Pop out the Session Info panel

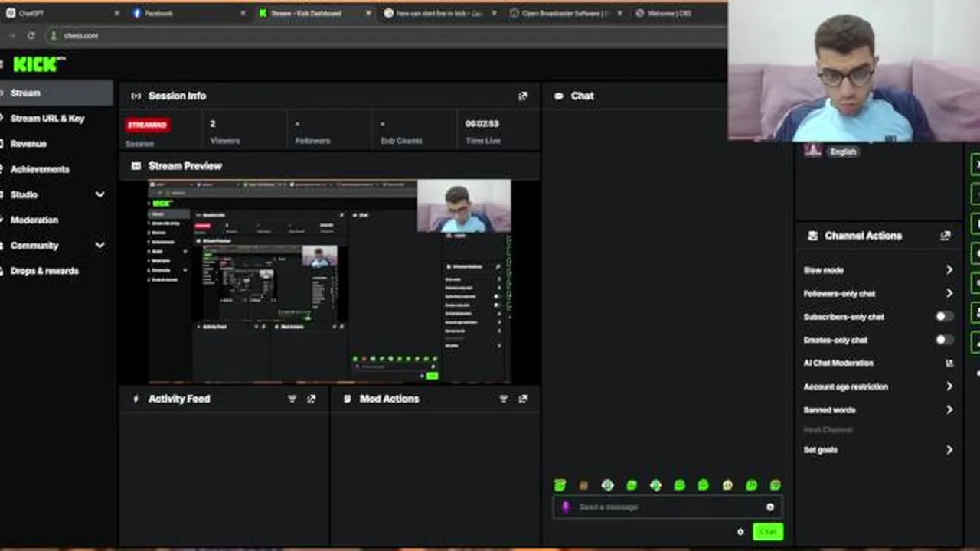(x=523, y=96)
